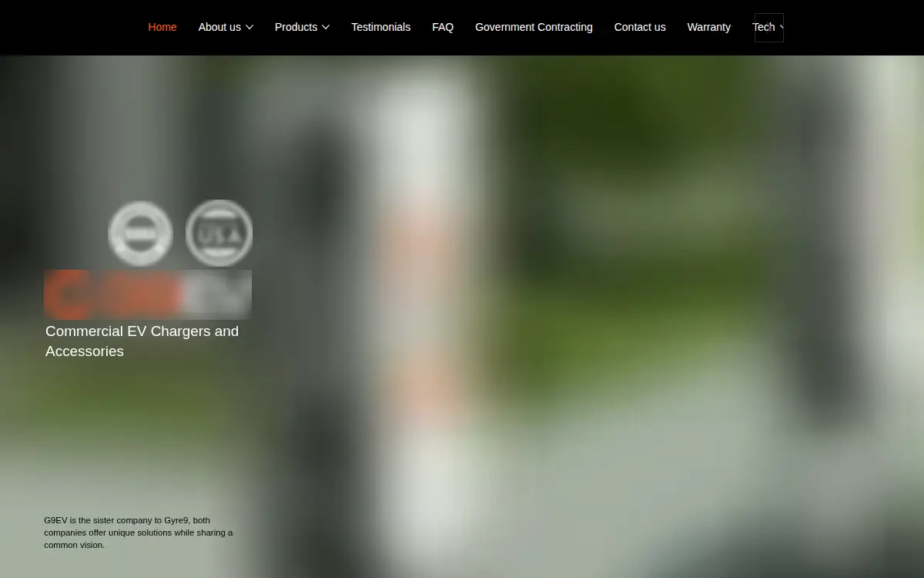Go to Contact us page

pyautogui.click(x=640, y=27)
